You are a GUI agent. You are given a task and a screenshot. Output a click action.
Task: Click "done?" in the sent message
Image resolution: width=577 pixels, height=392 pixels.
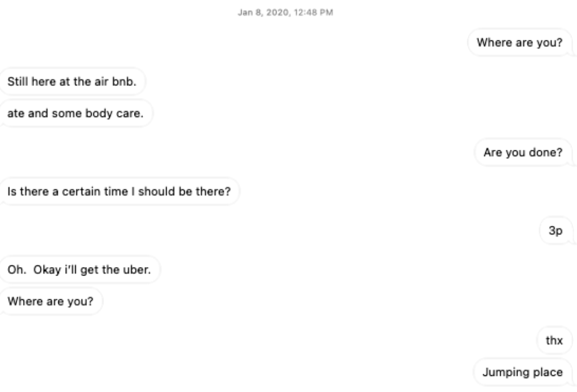550,153
